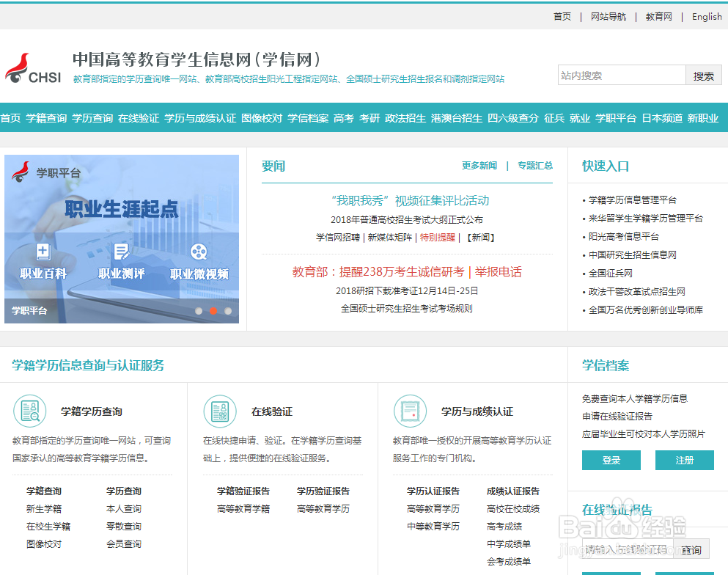The height and width of the screenshot is (575, 728).
Task: Open 中国研究生招生信息网 quick link
Action: tap(633, 254)
